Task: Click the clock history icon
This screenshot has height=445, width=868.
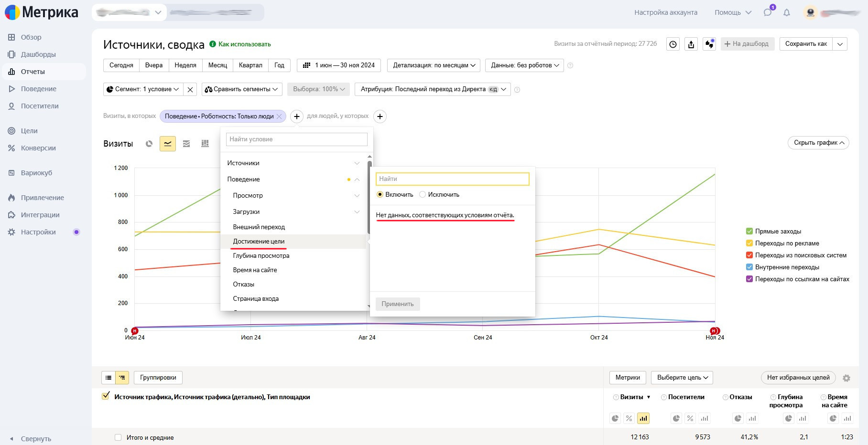Action: (673, 44)
